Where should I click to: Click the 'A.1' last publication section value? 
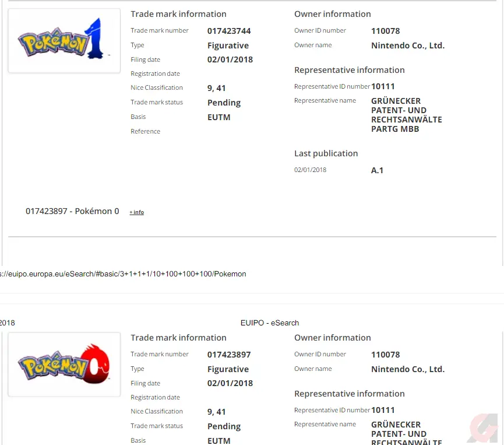click(x=377, y=170)
